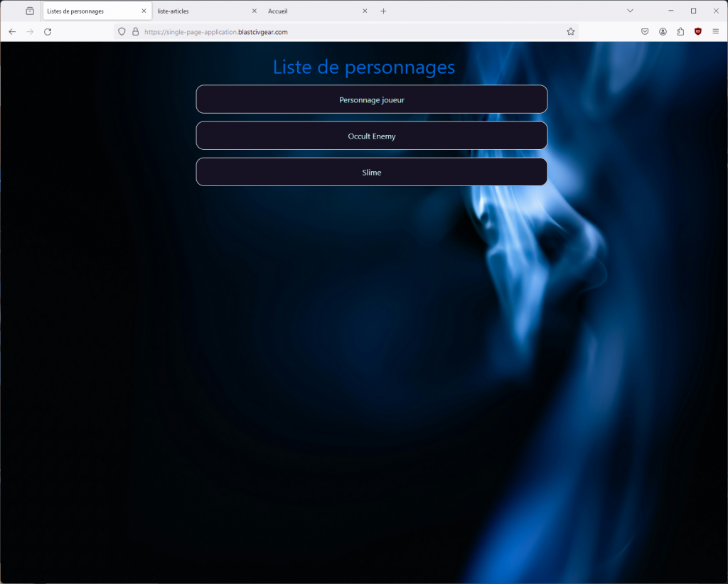The width and height of the screenshot is (728, 584).
Task: Open the Extensions panel
Action: pos(680,31)
